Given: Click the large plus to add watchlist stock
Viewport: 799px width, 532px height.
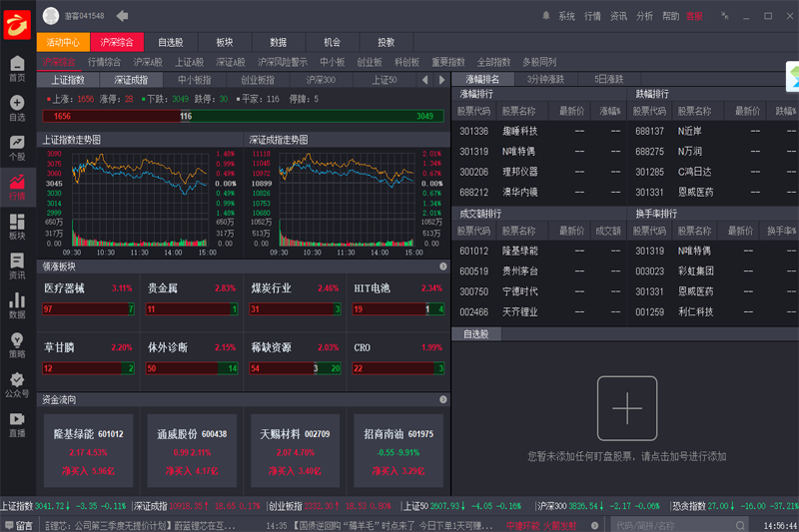Looking at the screenshot, I should click(626, 409).
